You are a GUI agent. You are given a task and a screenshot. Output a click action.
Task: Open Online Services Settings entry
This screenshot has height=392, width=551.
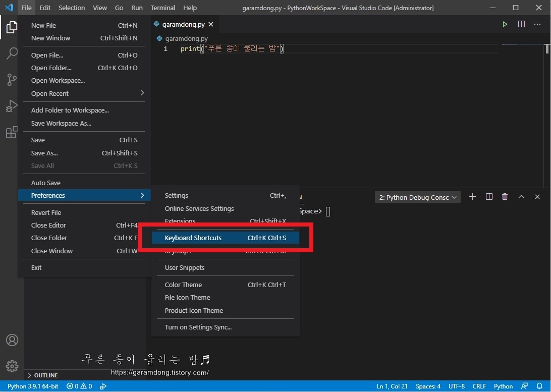[225, 208]
